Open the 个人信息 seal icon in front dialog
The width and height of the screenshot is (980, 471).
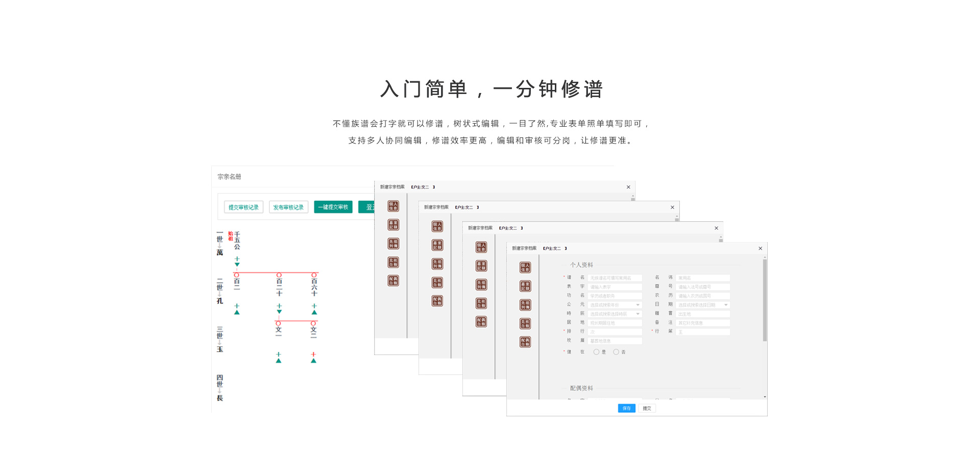click(525, 268)
